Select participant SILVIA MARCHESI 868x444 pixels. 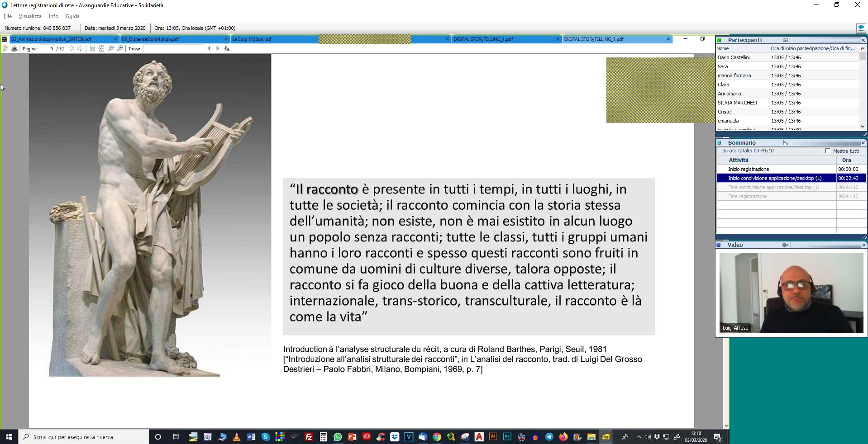pos(787,103)
